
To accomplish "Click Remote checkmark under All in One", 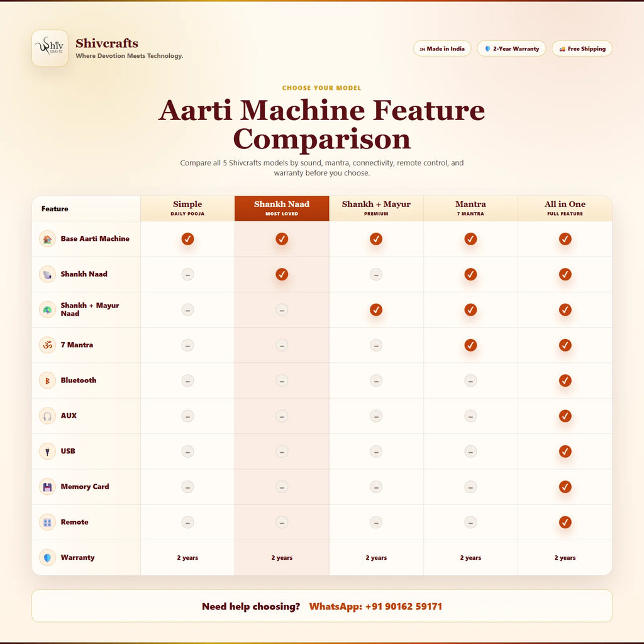I will click(x=565, y=523).
